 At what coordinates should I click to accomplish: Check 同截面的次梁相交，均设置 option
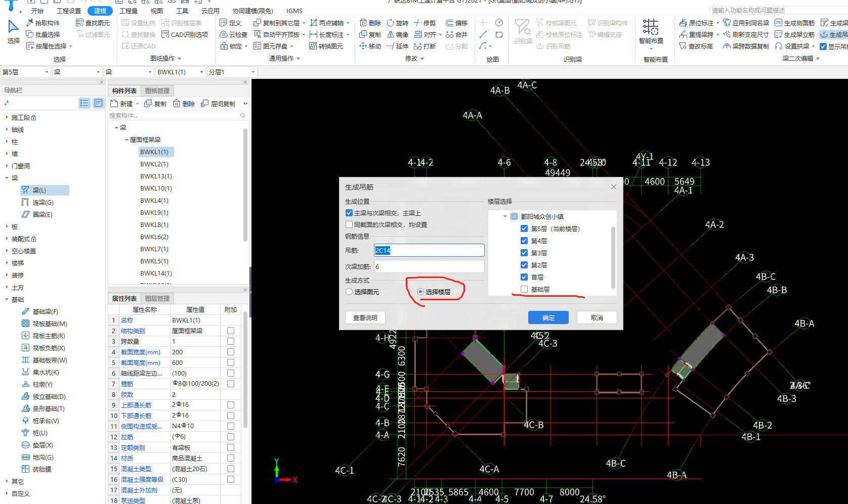[x=349, y=224]
